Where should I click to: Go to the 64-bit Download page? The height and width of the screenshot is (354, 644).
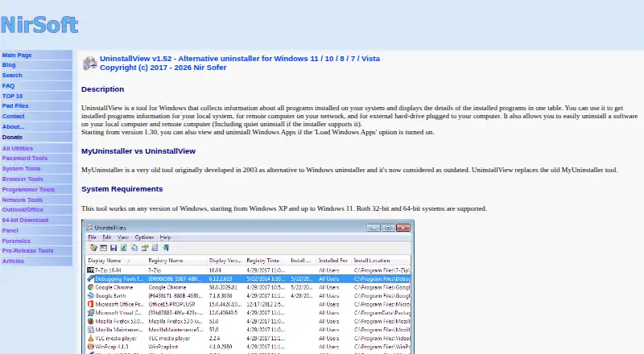(x=25, y=220)
